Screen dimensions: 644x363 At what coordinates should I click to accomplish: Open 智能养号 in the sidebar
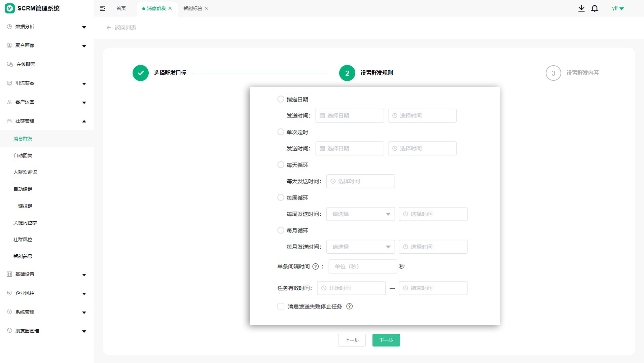tap(23, 256)
